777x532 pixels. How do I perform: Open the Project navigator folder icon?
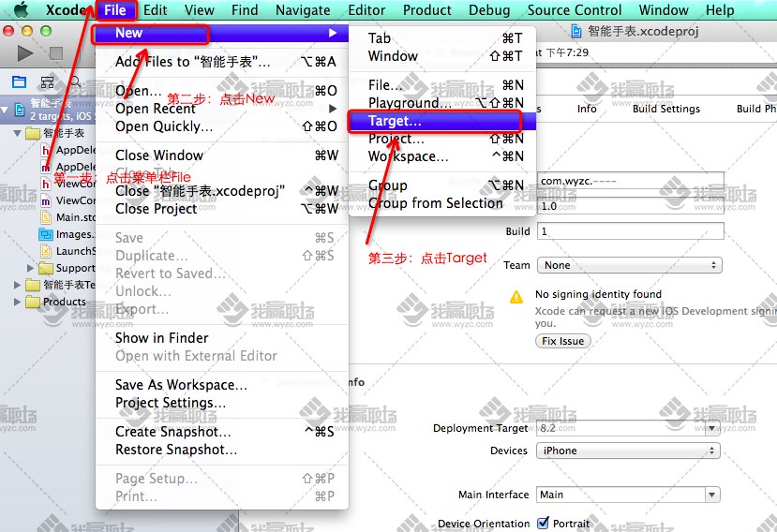(19, 81)
